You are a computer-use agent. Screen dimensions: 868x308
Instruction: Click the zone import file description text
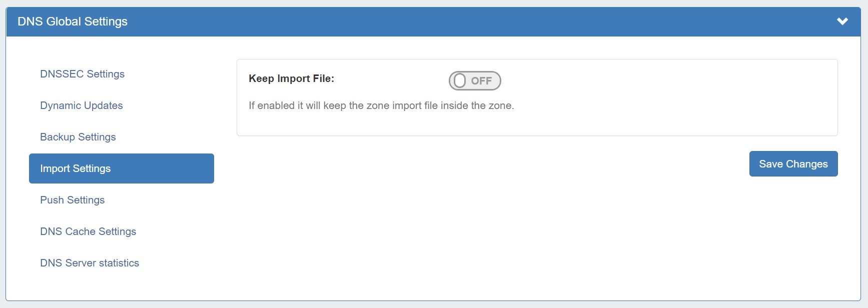tap(381, 105)
